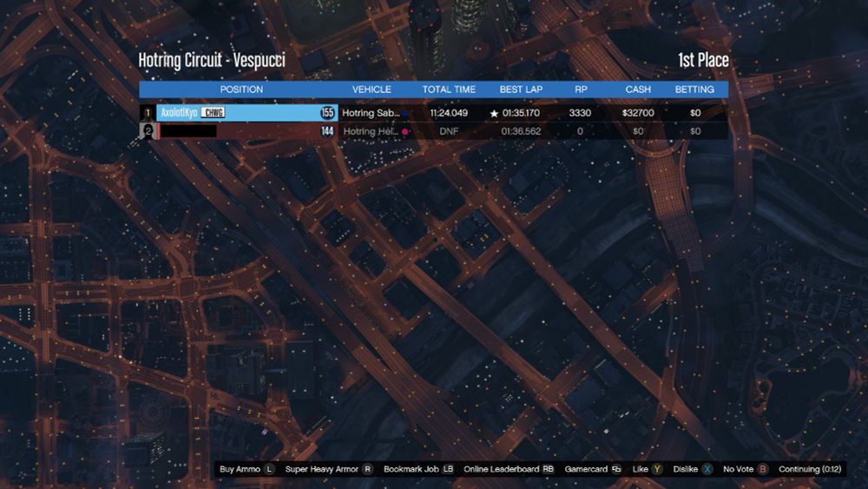Vote Dislike for this job
868x489 pixels.
[686, 469]
